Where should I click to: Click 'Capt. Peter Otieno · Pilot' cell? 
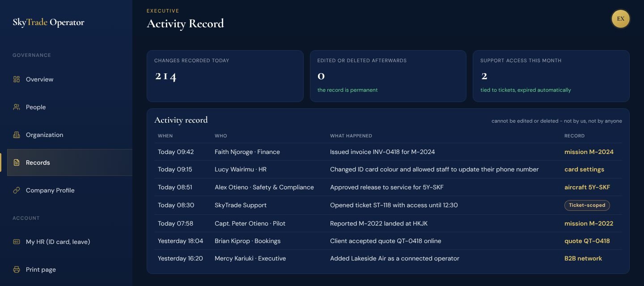pos(250,223)
